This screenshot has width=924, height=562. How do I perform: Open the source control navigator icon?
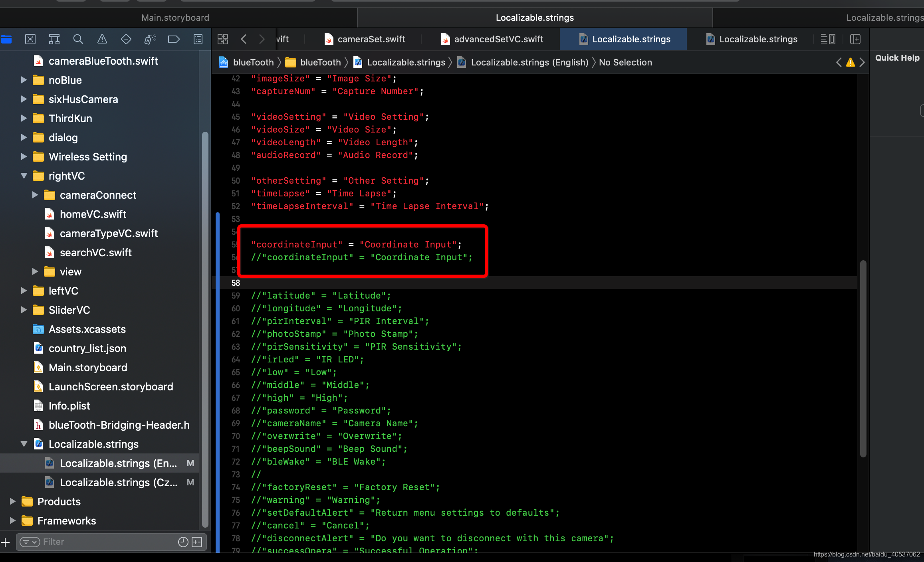(30, 39)
